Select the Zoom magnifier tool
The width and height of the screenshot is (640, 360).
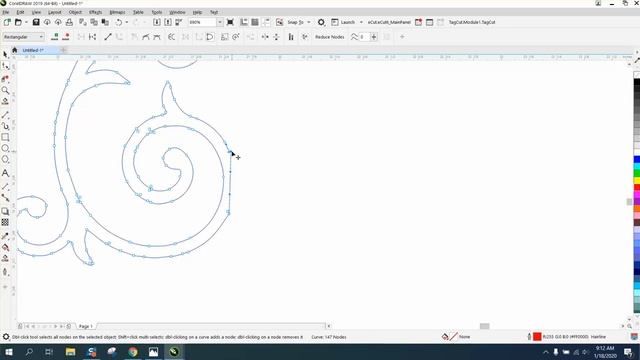[x=5, y=90]
